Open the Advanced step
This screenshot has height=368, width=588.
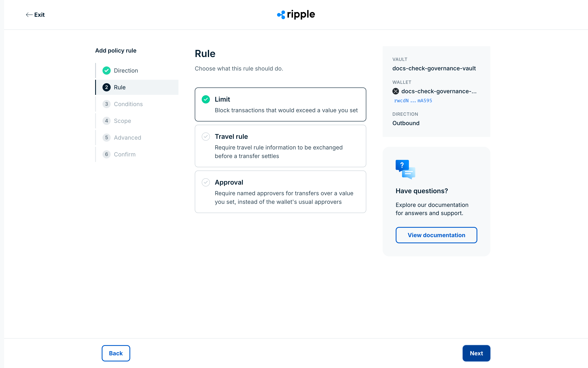pos(137,138)
